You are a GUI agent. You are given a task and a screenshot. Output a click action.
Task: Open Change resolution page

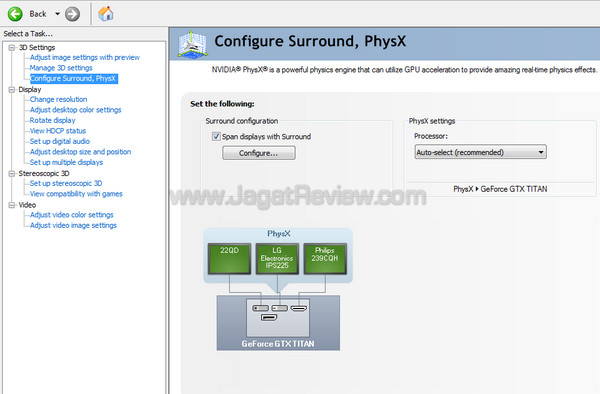point(58,99)
